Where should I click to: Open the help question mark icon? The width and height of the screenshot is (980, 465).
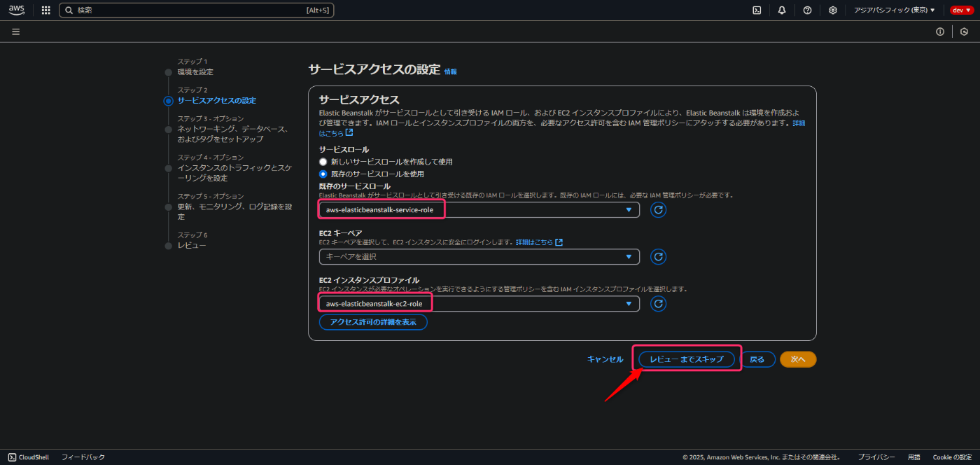coord(807,10)
